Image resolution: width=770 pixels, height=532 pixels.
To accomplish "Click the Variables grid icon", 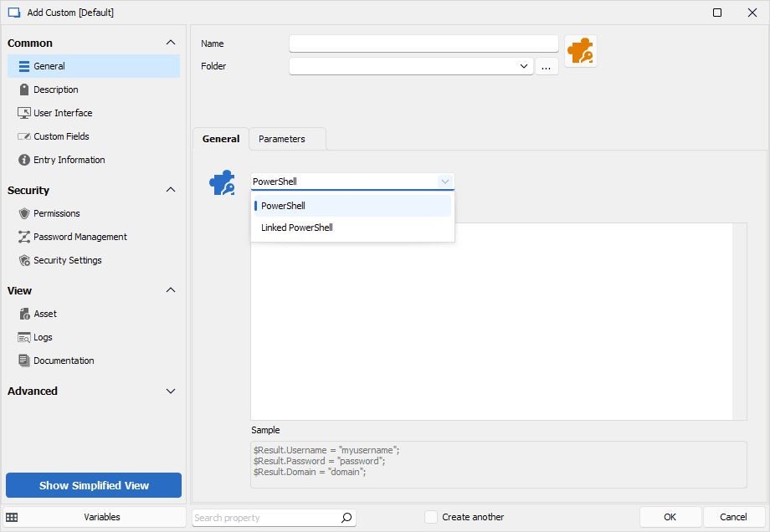I will 12,517.
